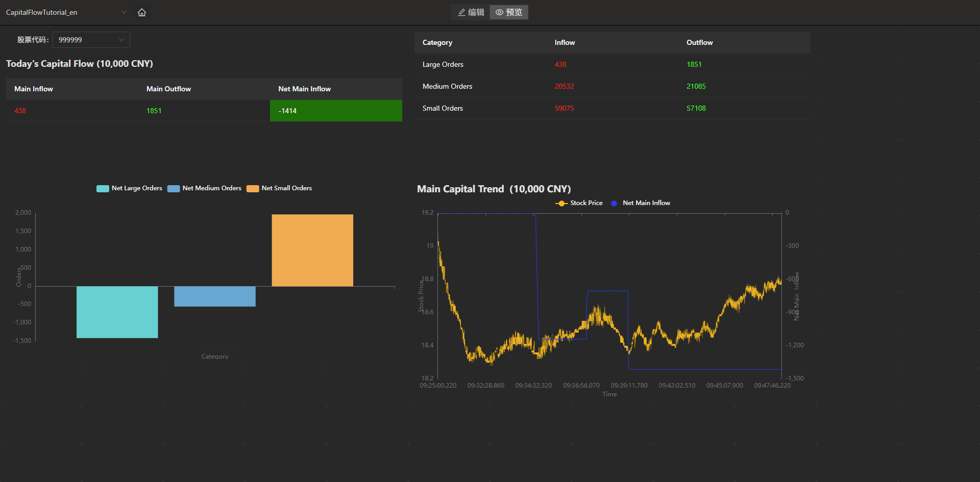This screenshot has height=482, width=980.
Task: Select the preview mode eye button
Action: pos(509,12)
